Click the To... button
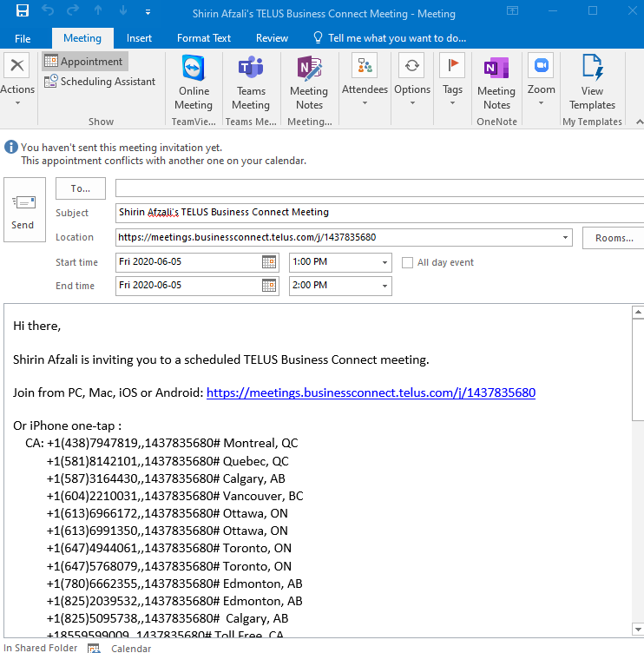 pyautogui.click(x=81, y=188)
